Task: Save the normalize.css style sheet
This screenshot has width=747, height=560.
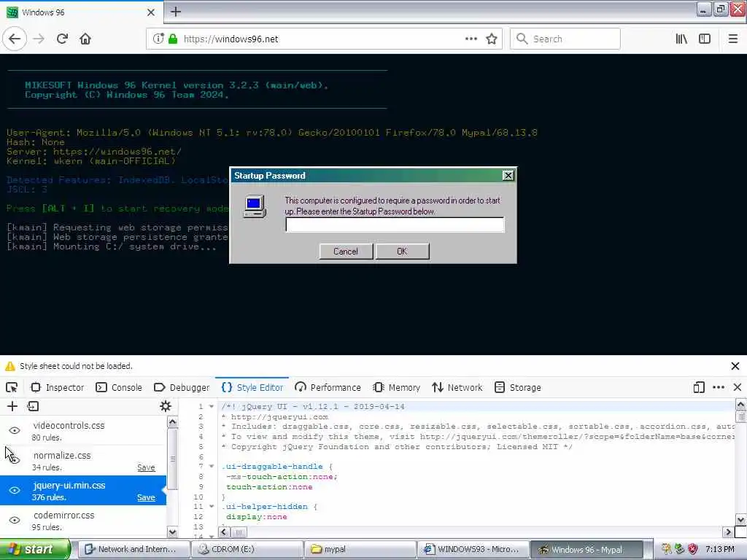Action: (x=146, y=467)
